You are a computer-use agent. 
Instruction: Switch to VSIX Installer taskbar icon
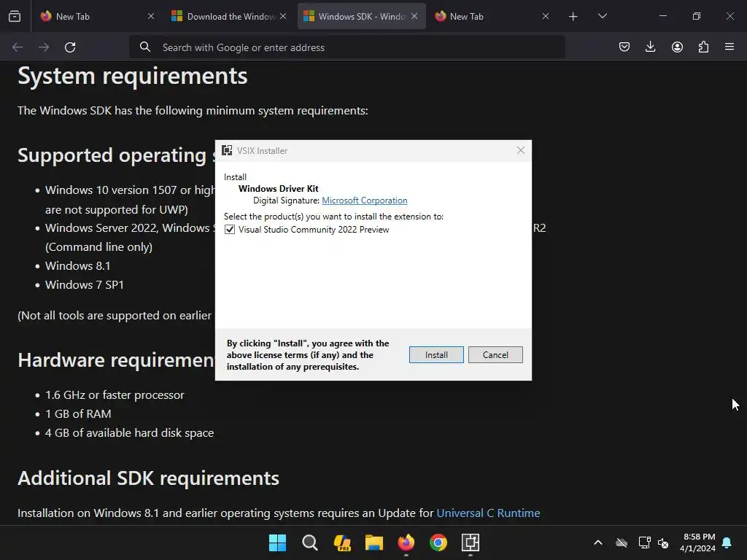point(471,542)
